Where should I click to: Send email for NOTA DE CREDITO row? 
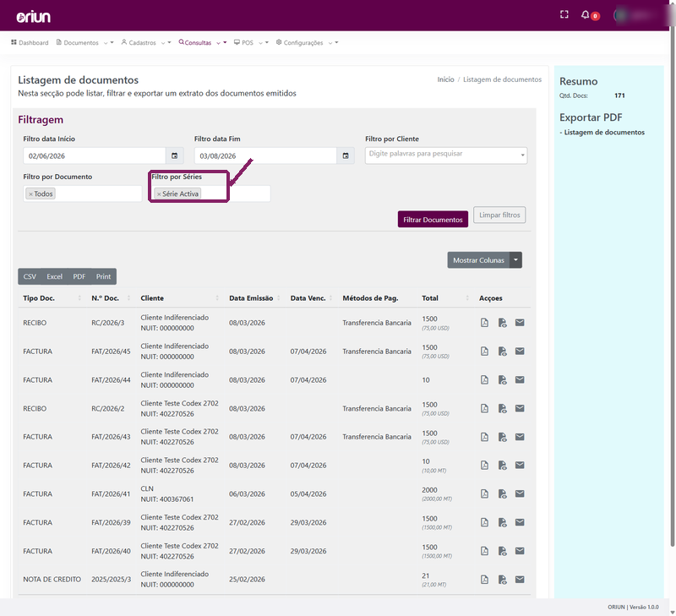[520, 580]
